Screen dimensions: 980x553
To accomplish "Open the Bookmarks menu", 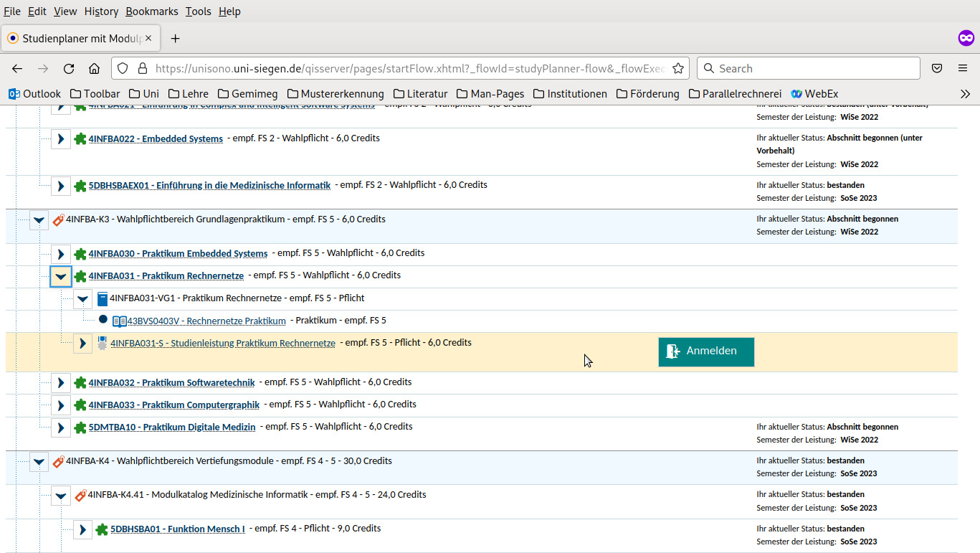I will [152, 11].
